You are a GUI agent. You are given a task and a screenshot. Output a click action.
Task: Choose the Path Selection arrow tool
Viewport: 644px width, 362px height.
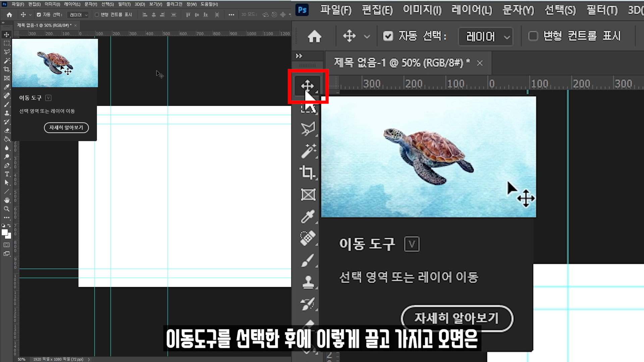pos(7,183)
